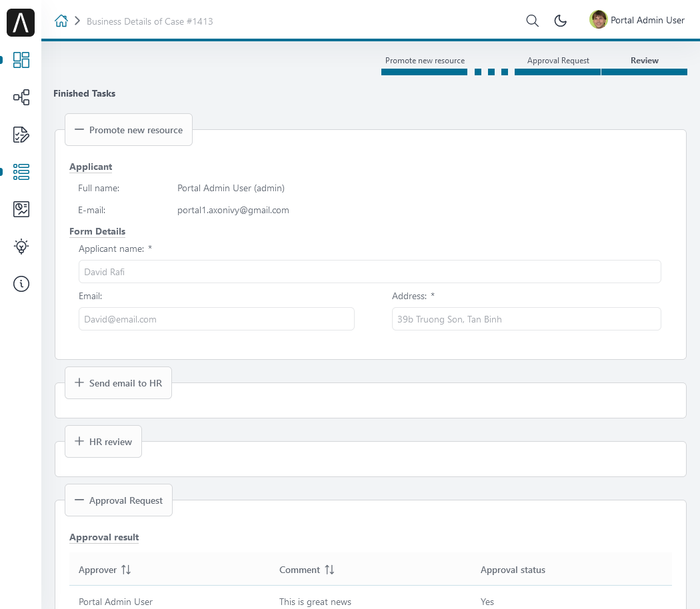
Task: Open the Processes icon in sidebar
Action: (21, 97)
